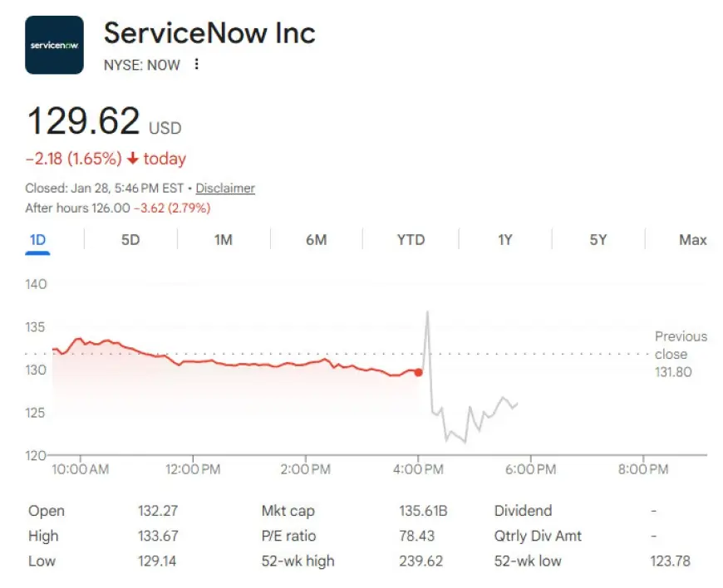The height and width of the screenshot is (588, 723).
Task: Open the 5Y chart tab
Action: click(598, 240)
